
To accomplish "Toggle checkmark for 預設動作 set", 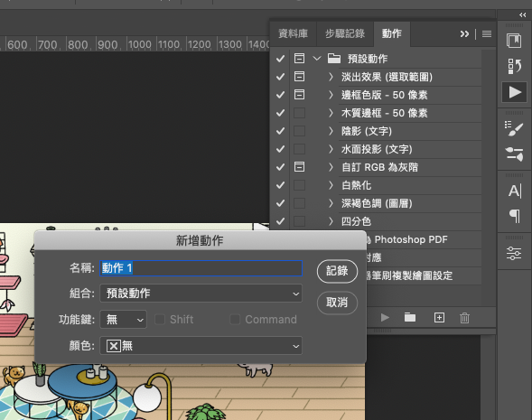I will (x=280, y=59).
